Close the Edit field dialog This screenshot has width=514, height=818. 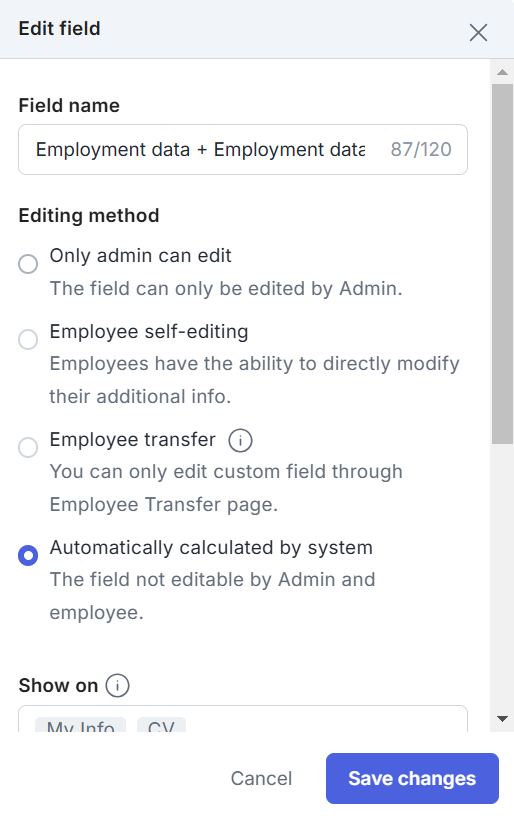(478, 32)
